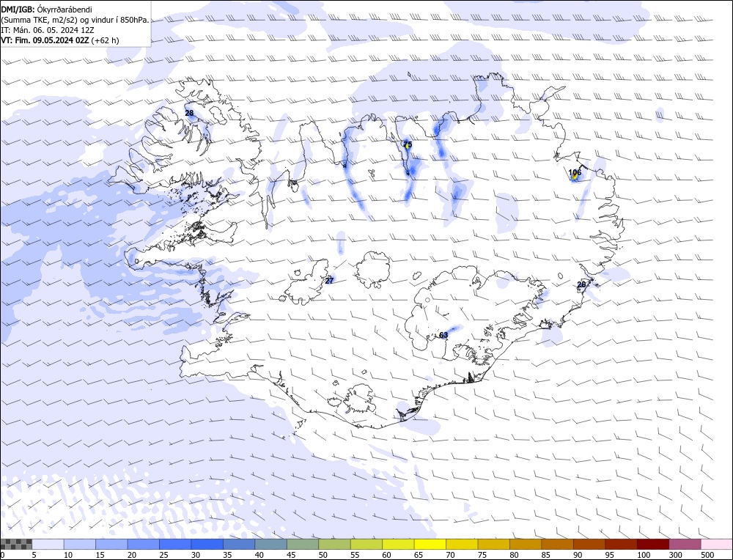Viewport: 733px width, 560px height.
Task: Pick the 95–100 dark red swatch
Action: 620,544
